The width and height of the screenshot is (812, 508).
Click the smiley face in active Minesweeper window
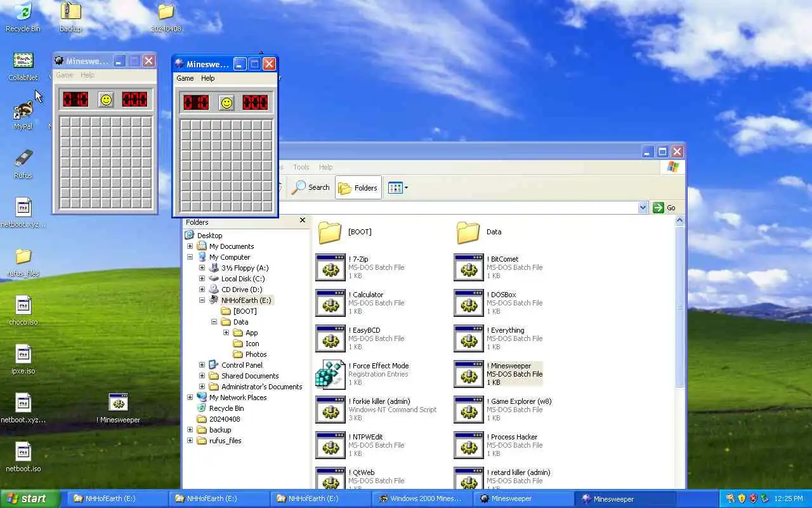point(226,102)
